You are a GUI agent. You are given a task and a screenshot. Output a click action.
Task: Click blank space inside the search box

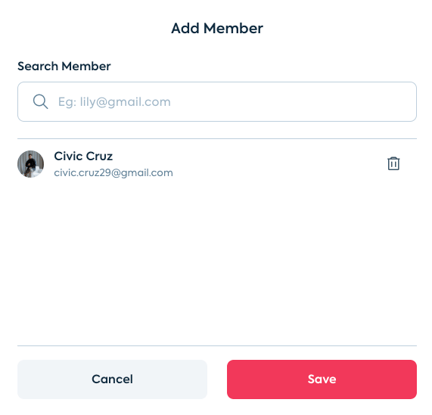(x=293, y=102)
